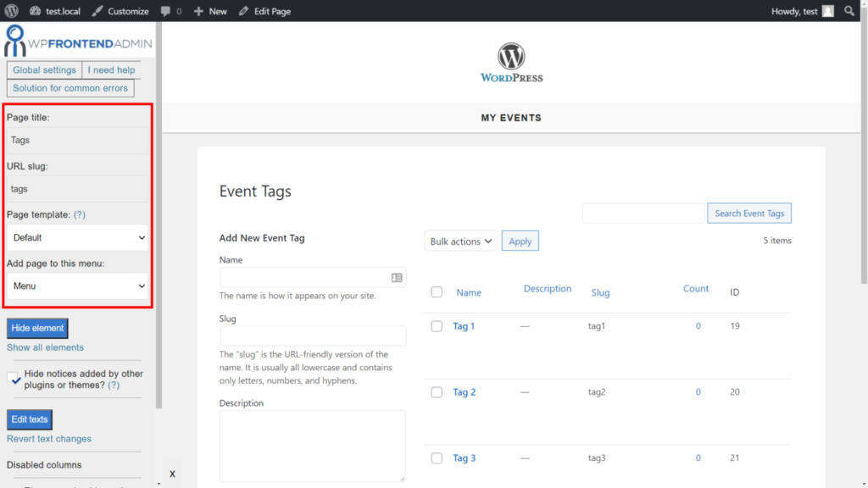Select the checkbox next to Tag 1
This screenshot has height=488, width=868.
tap(437, 325)
